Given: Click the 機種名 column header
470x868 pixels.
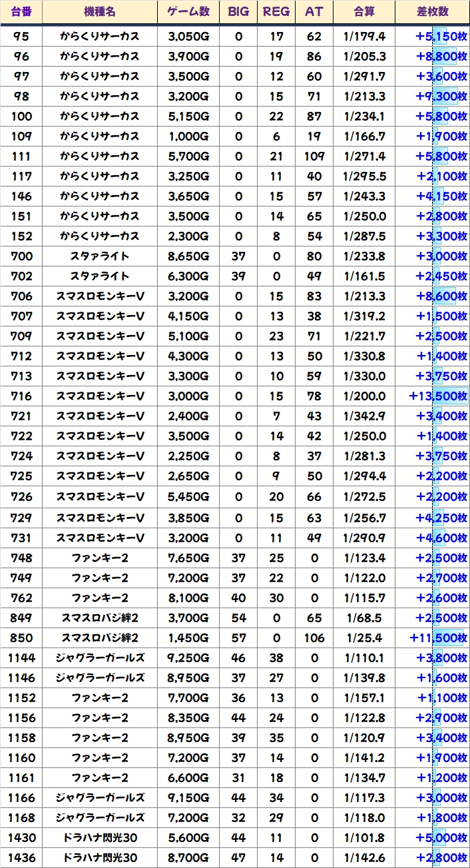Looking at the screenshot, I should [100, 12].
